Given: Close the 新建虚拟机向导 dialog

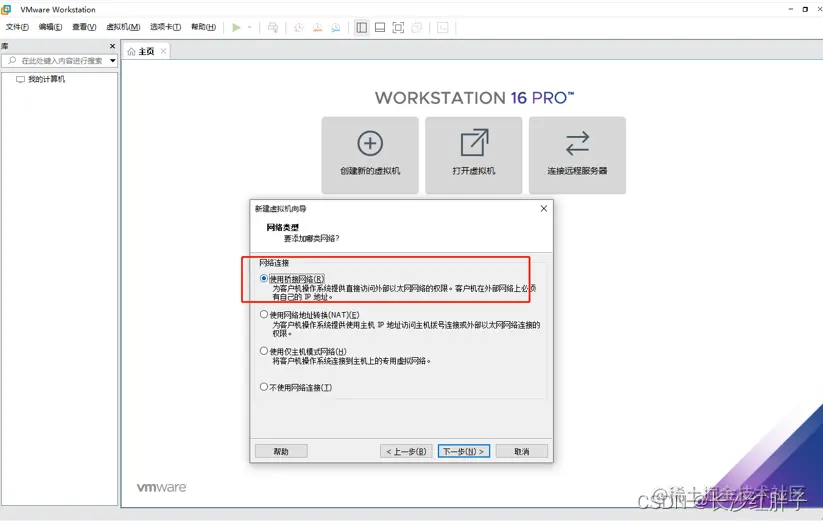Looking at the screenshot, I should pyautogui.click(x=544, y=208).
